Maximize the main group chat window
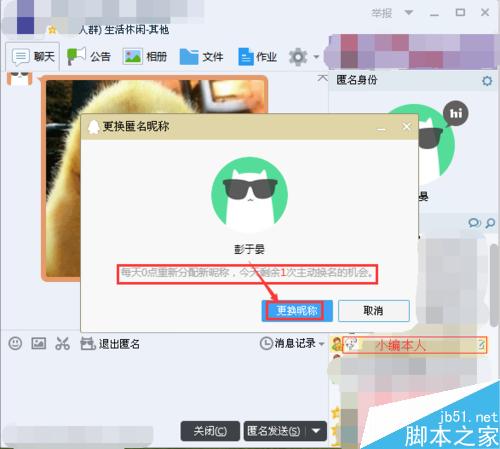Viewport: 500px width, 449px height. tap(460, 13)
